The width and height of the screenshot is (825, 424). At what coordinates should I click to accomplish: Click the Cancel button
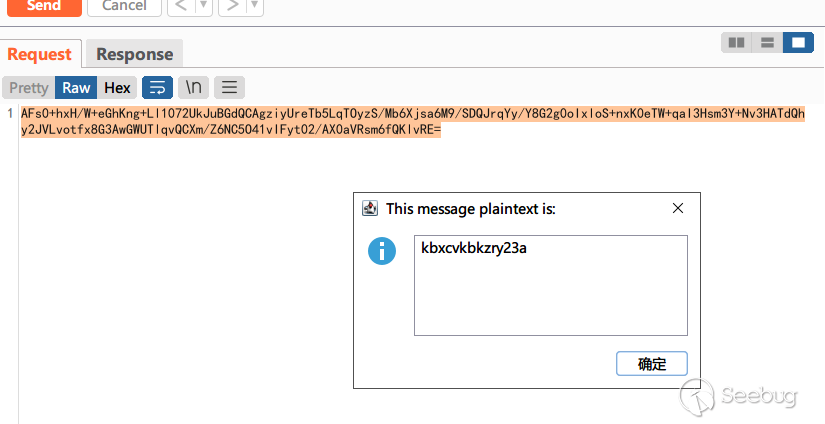(124, 7)
